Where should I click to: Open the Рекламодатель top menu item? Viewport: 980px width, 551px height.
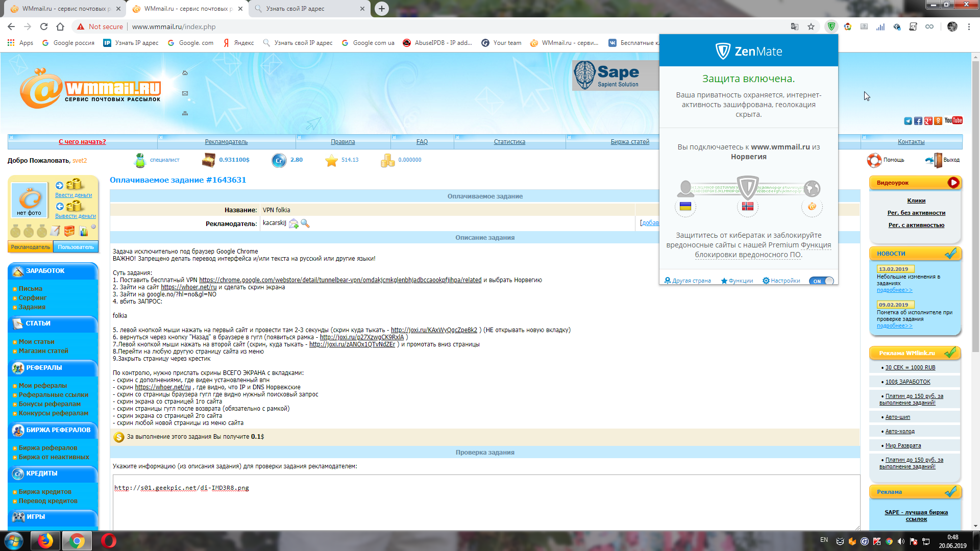coord(226,142)
